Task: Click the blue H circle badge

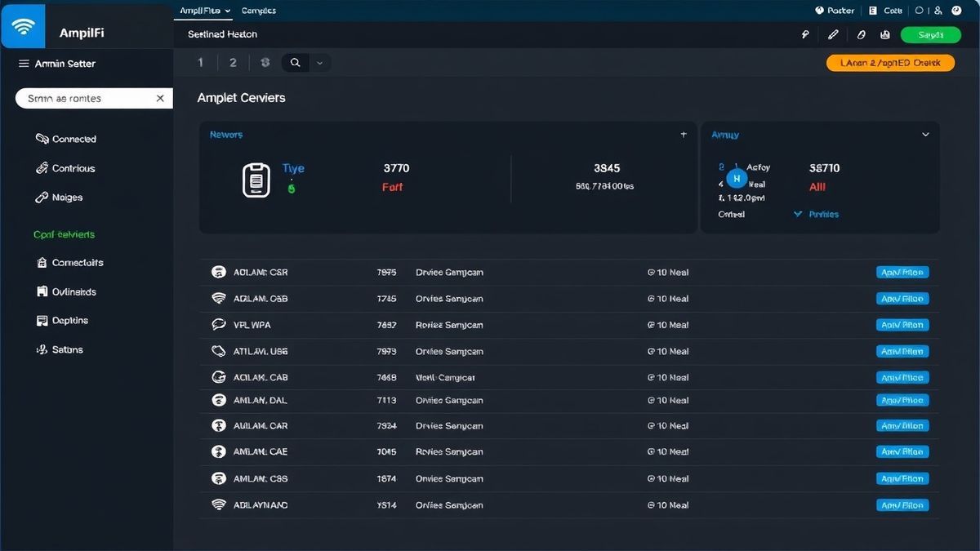Action: [x=737, y=178]
